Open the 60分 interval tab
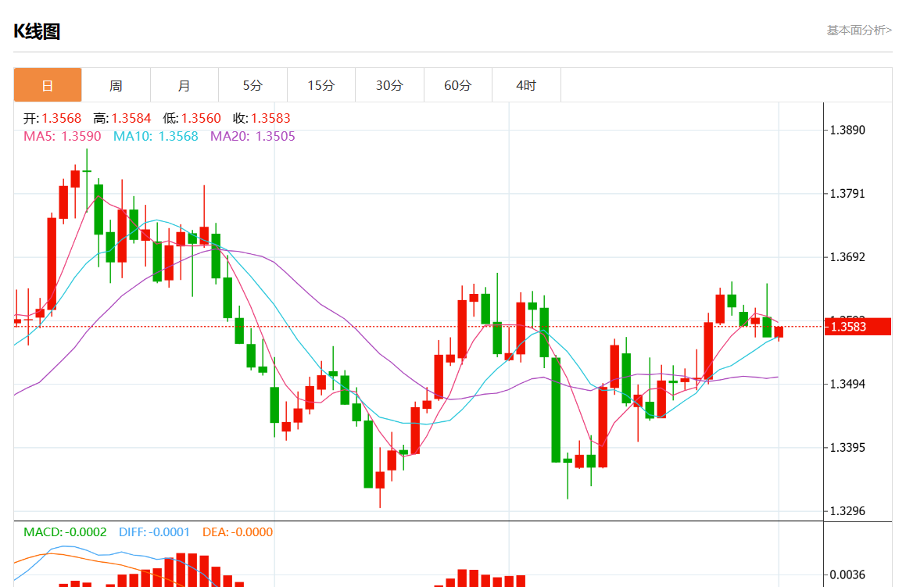 click(458, 85)
